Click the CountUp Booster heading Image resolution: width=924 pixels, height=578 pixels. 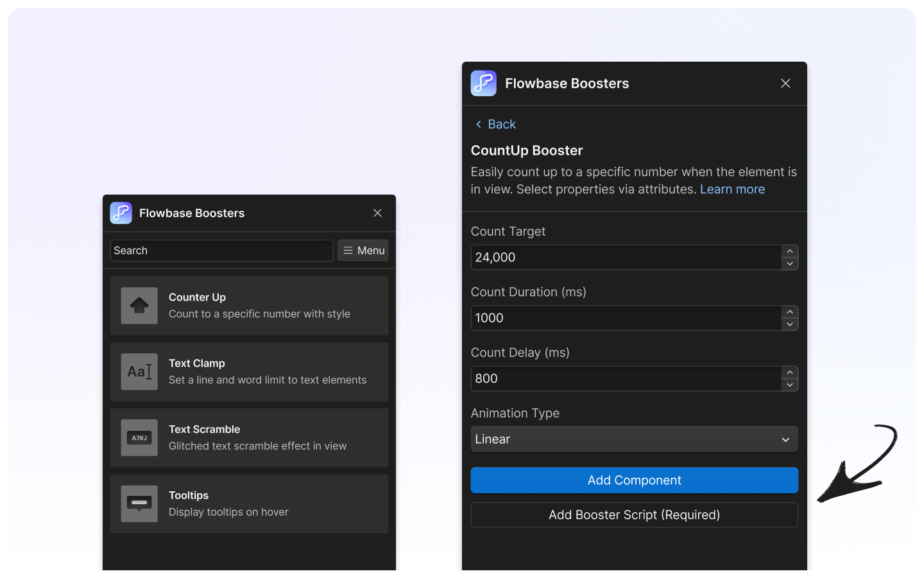coord(527,150)
